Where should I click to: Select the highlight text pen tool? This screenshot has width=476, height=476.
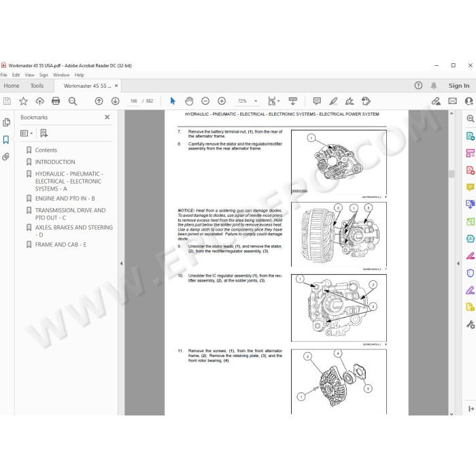(333, 101)
